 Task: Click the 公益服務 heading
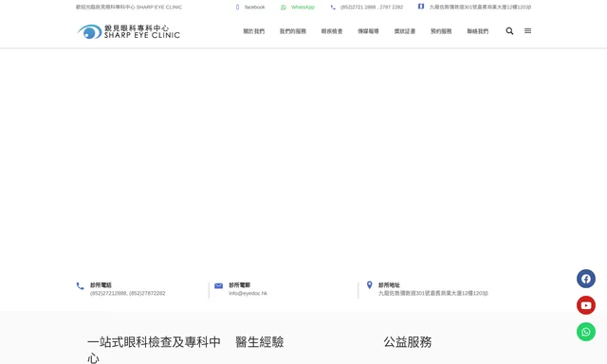408,342
